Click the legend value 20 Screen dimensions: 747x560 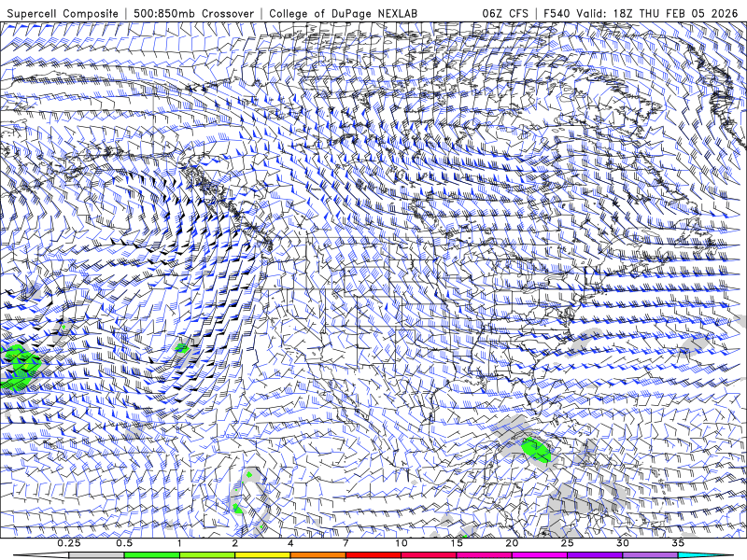512,543
